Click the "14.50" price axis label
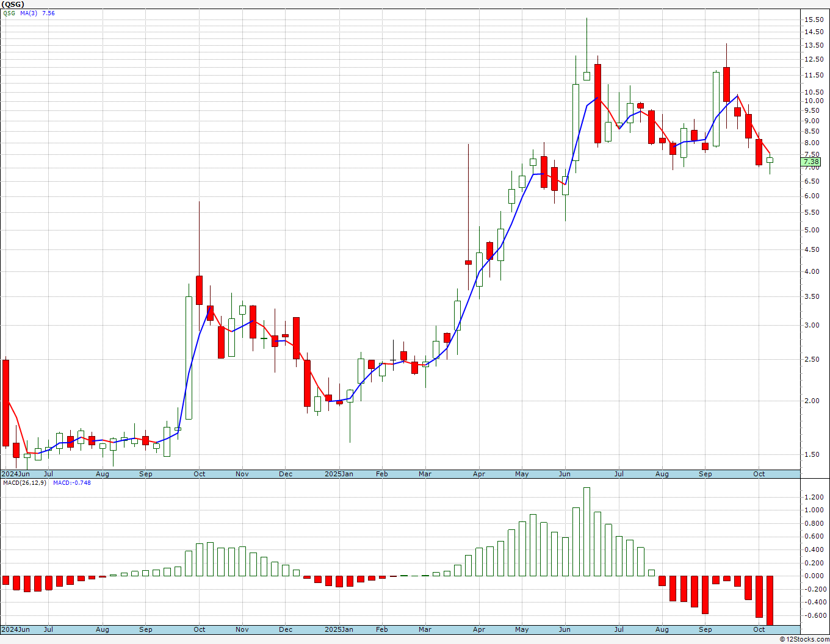Image resolution: width=830 pixels, height=644 pixels. click(814, 32)
